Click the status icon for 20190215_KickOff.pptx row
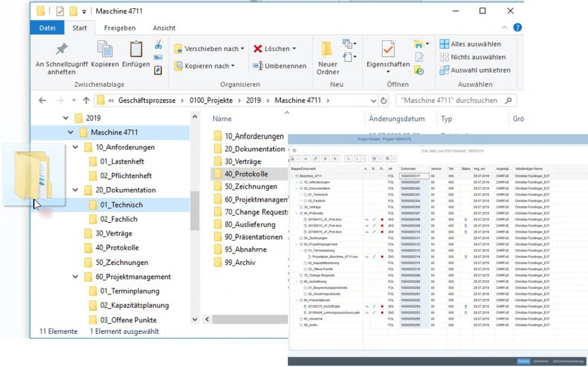588x367 pixels. point(466,307)
